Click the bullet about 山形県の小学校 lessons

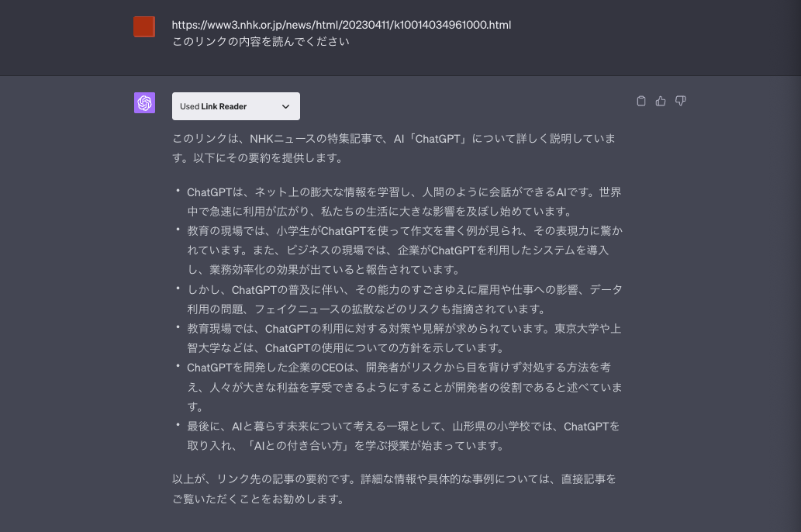tap(403, 436)
